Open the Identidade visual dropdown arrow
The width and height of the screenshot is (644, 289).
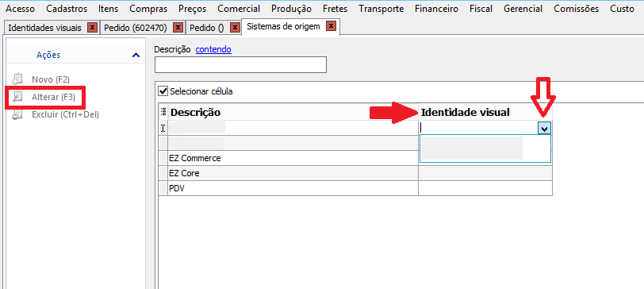coord(544,129)
